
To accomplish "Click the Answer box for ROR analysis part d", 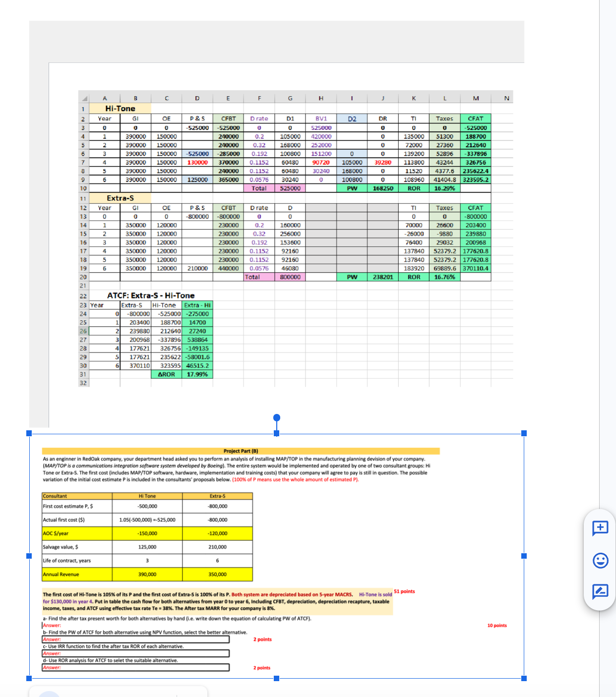I will [135, 668].
